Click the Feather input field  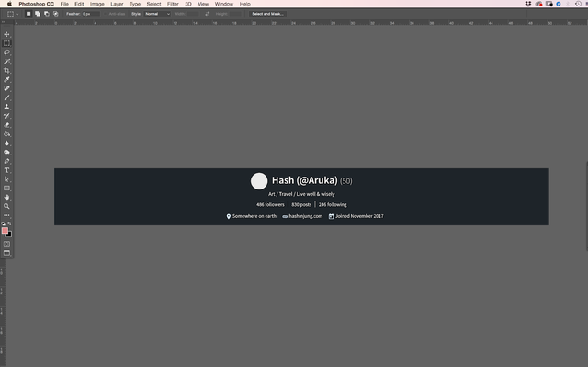click(91, 14)
